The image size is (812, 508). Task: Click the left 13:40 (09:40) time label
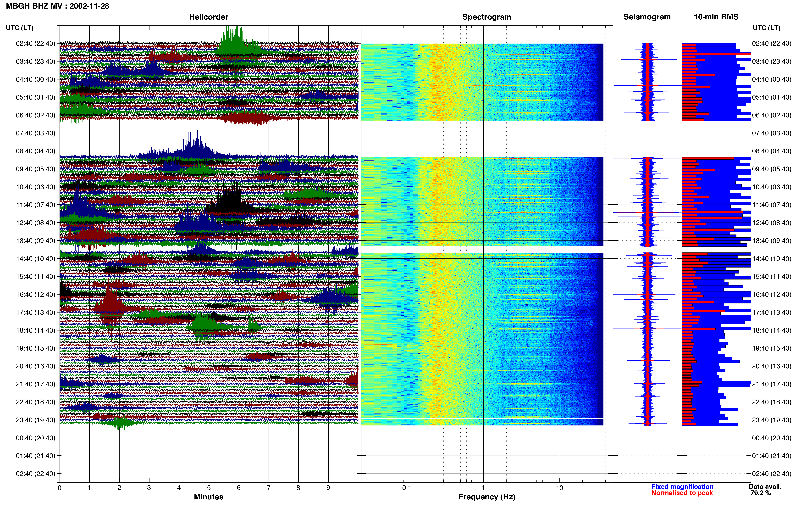coord(36,240)
